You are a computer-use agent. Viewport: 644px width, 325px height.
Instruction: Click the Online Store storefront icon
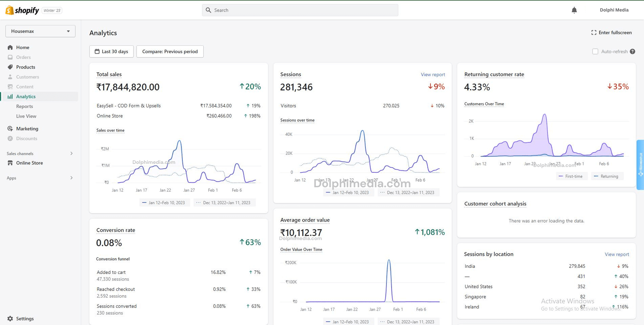click(x=10, y=163)
